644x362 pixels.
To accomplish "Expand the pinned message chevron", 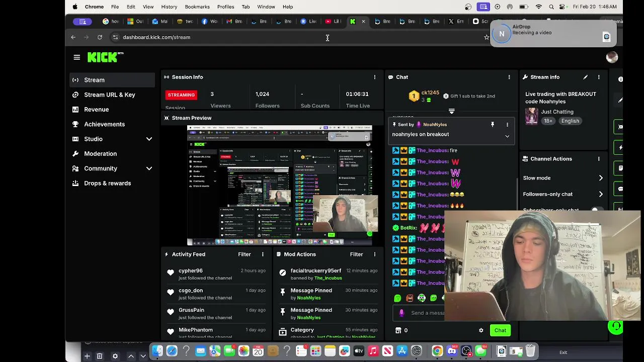I will click(507, 136).
